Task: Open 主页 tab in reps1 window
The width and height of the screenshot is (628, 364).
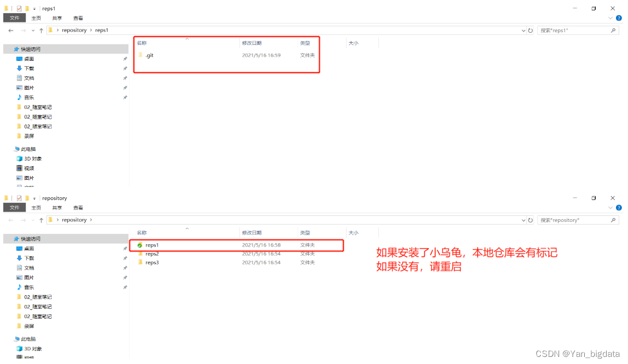Action: point(36,18)
